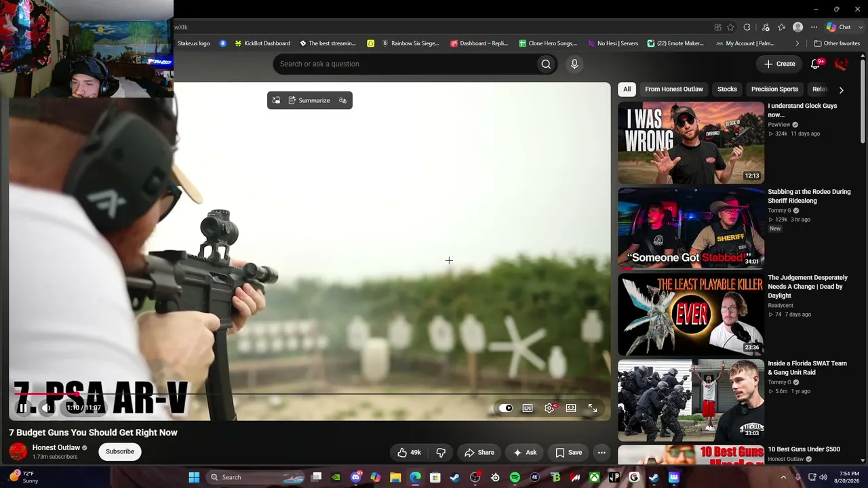
Task: Pause the video playback
Action: 22,408
